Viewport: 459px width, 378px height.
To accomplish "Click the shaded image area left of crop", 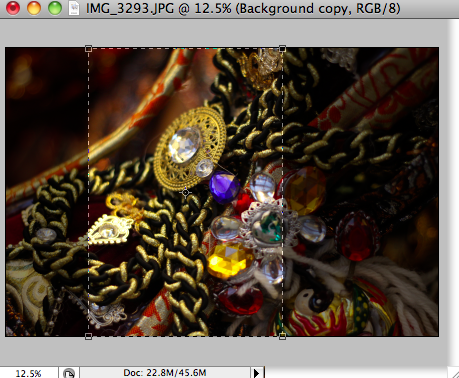I will coord(47,192).
